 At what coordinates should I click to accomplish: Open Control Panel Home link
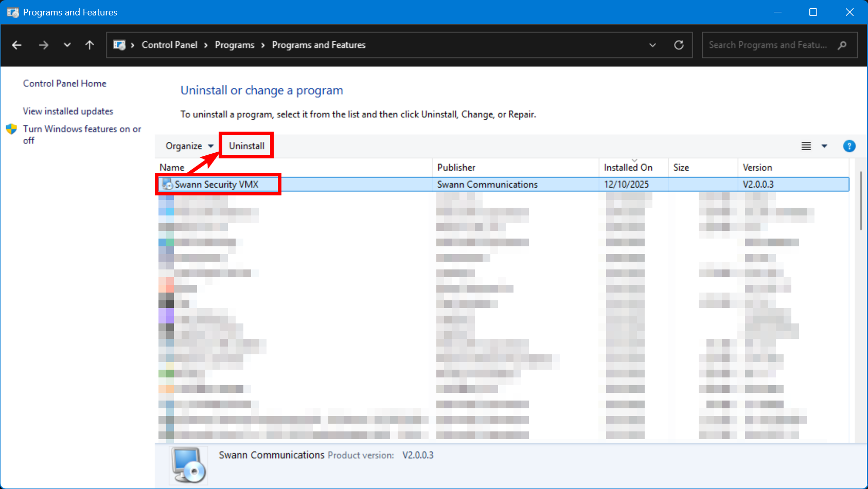[64, 83]
